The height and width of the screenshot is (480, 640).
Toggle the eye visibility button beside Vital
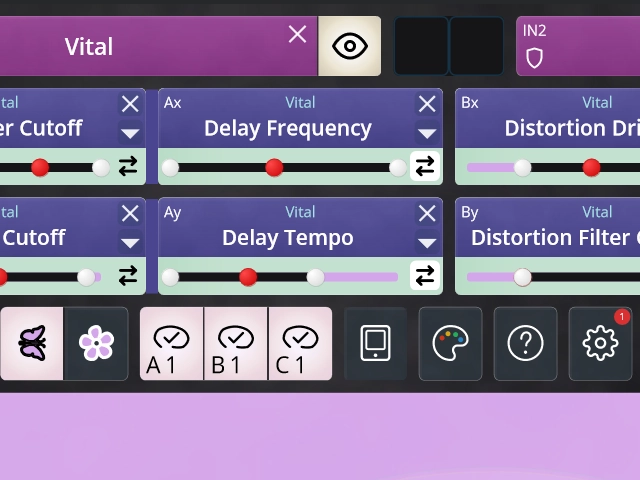(349, 46)
